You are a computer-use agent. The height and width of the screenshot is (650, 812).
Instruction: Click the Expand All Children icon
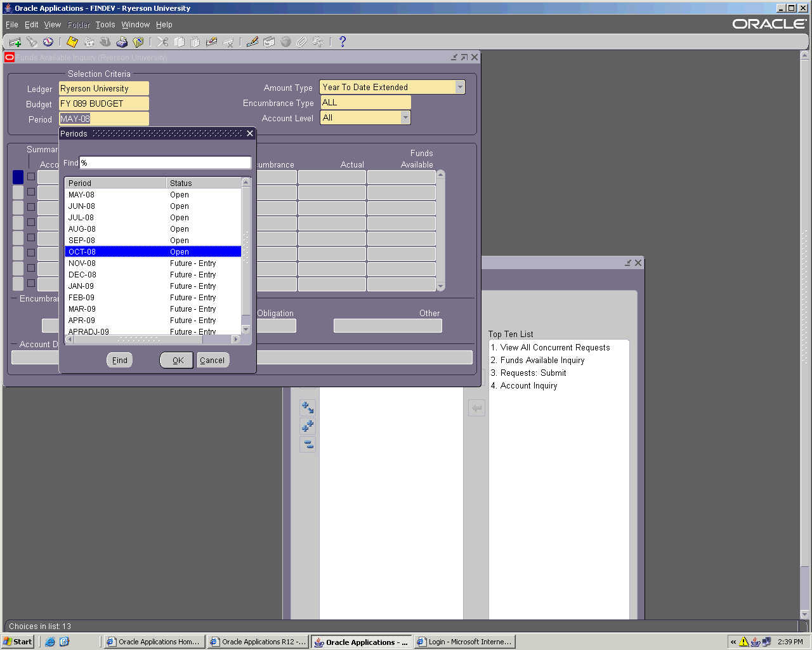point(308,426)
